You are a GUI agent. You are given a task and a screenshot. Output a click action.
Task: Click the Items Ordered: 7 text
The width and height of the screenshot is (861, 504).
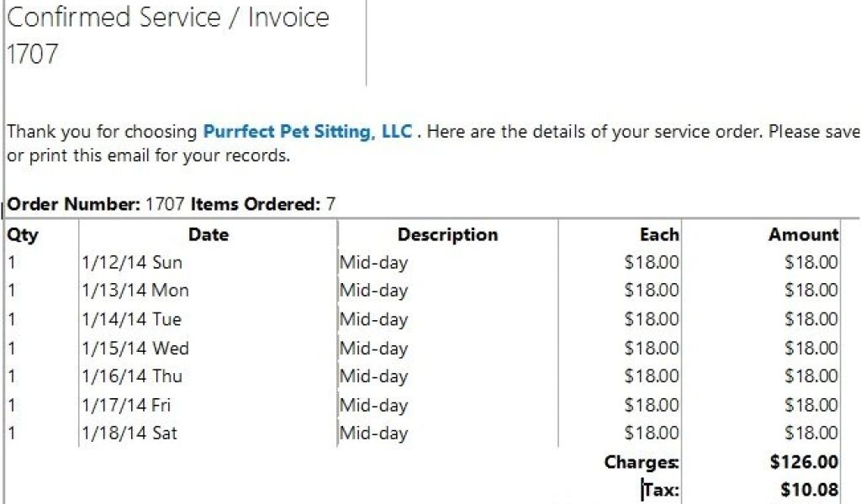pos(262,204)
